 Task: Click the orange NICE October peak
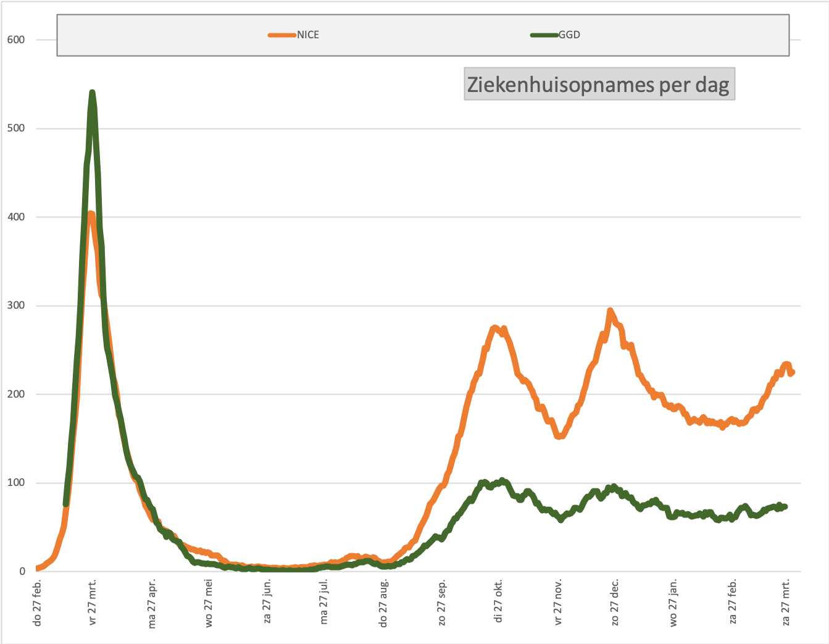tap(495, 328)
